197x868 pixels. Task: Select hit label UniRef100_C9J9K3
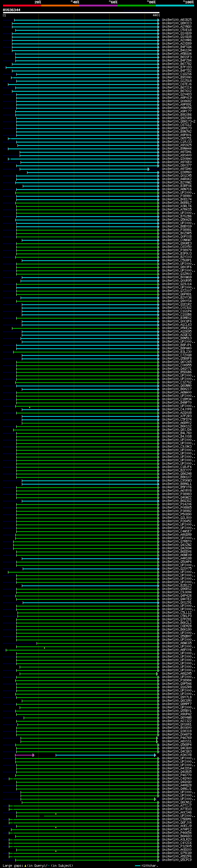176,447
